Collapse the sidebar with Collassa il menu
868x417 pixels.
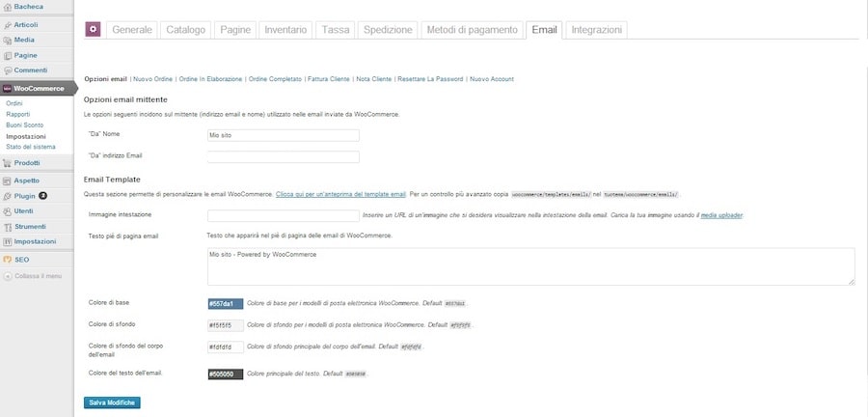point(39,276)
